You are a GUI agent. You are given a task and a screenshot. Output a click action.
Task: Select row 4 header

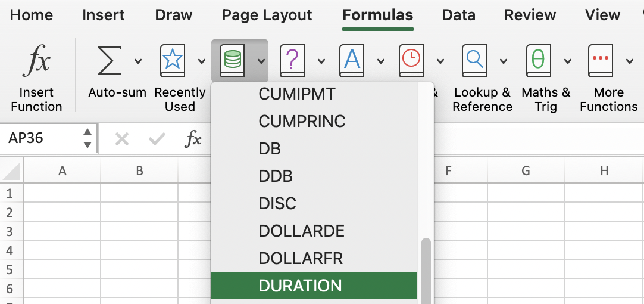11,250
